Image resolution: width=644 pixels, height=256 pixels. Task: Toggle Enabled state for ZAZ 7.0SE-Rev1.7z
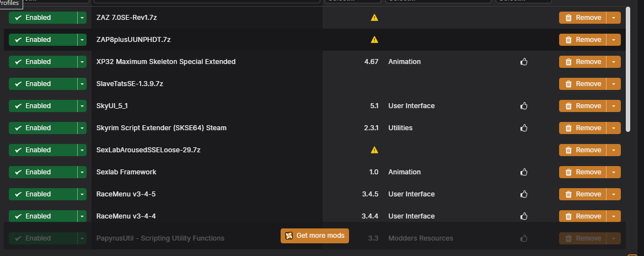[x=42, y=18]
